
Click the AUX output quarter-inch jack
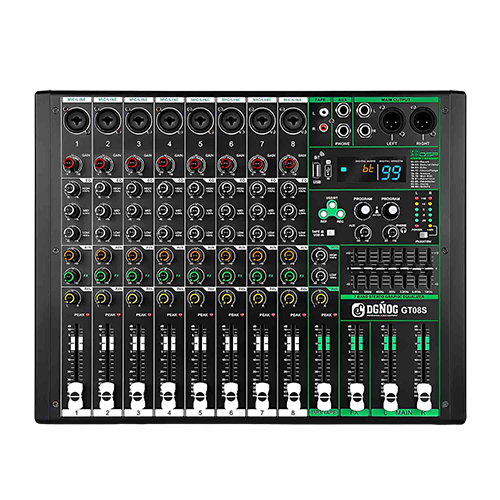[x=343, y=110]
